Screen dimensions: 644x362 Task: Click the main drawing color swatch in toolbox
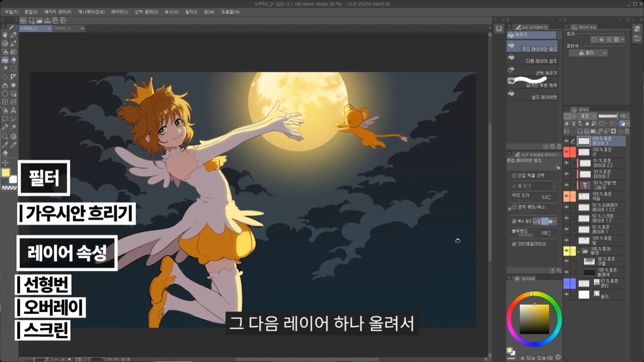click(x=6, y=173)
